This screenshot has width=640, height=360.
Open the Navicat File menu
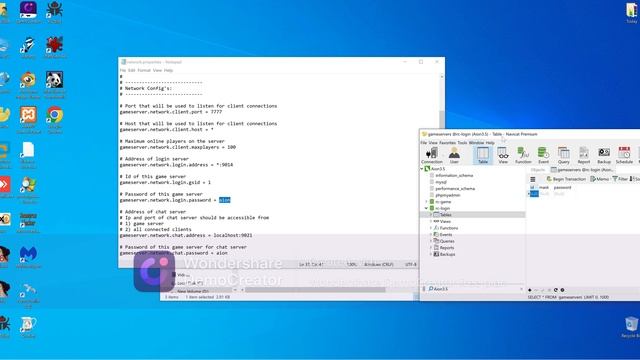pos(424,143)
